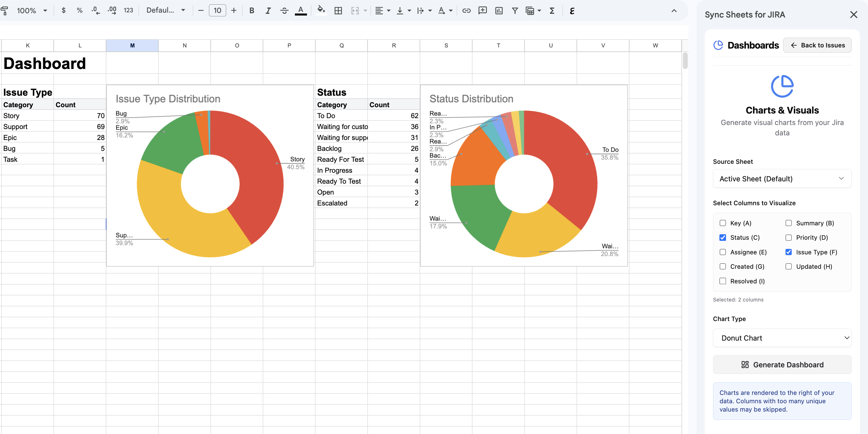Select column M header

(132, 45)
